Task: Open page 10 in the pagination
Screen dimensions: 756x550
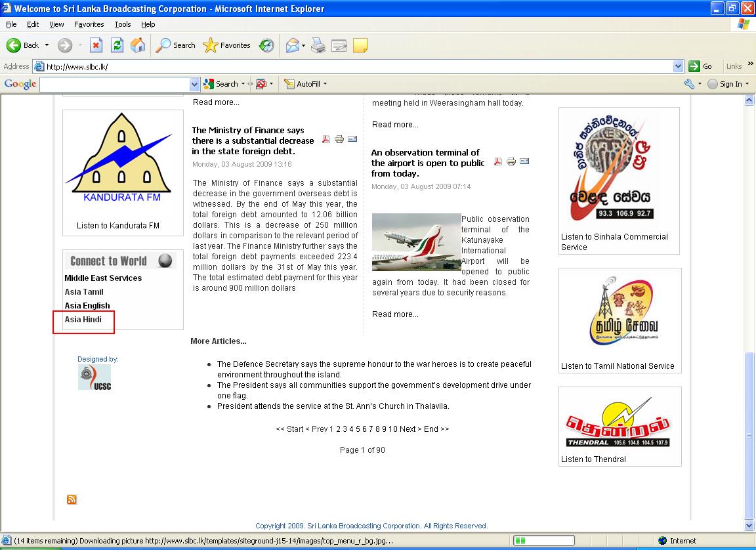Action: (393, 429)
